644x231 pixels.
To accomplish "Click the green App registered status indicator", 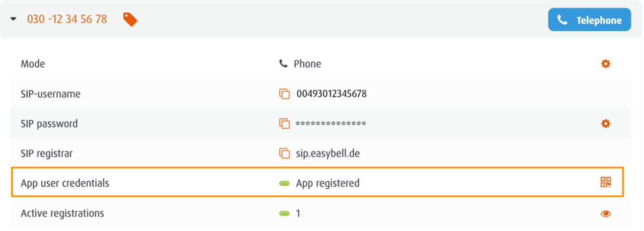I will (284, 183).
